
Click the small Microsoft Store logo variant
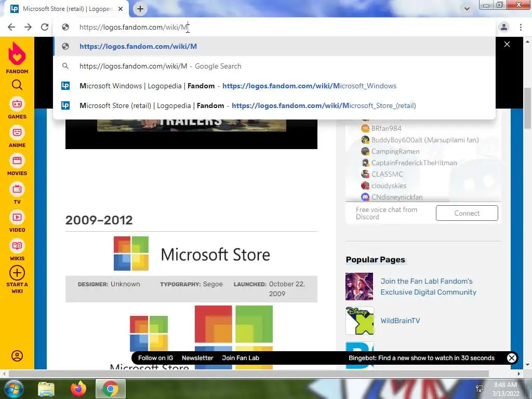(149, 342)
